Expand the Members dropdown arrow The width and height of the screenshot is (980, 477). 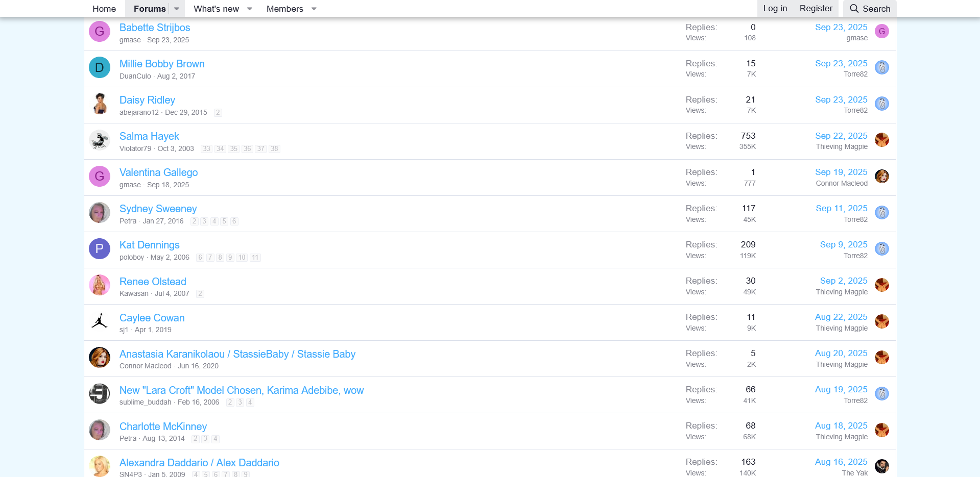tap(314, 9)
